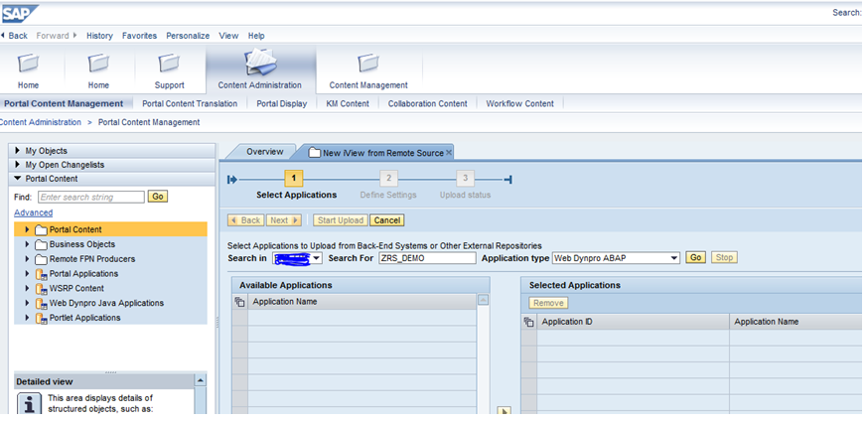
Task: Expand Web Dynpro Java Applications node
Action: [27, 303]
